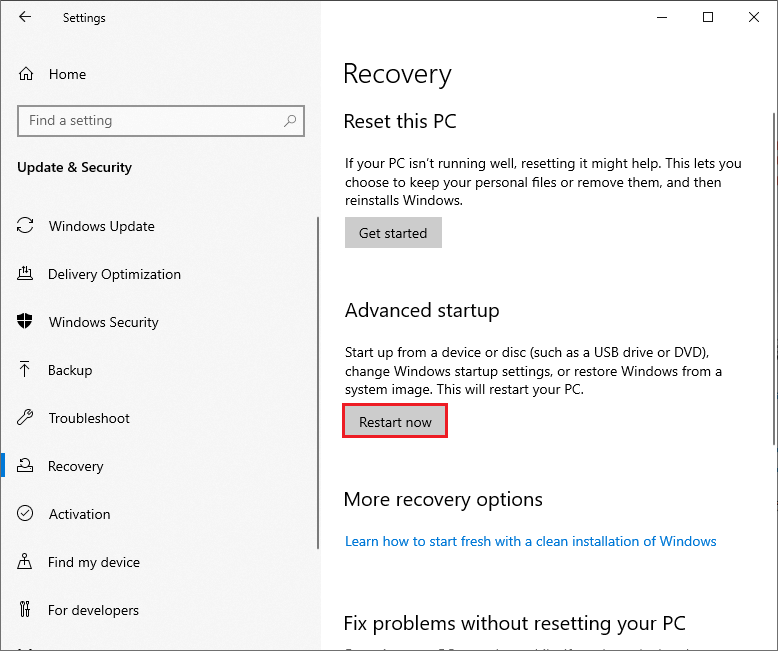
Task: Click the Find my device icon
Action: [24, 562]
